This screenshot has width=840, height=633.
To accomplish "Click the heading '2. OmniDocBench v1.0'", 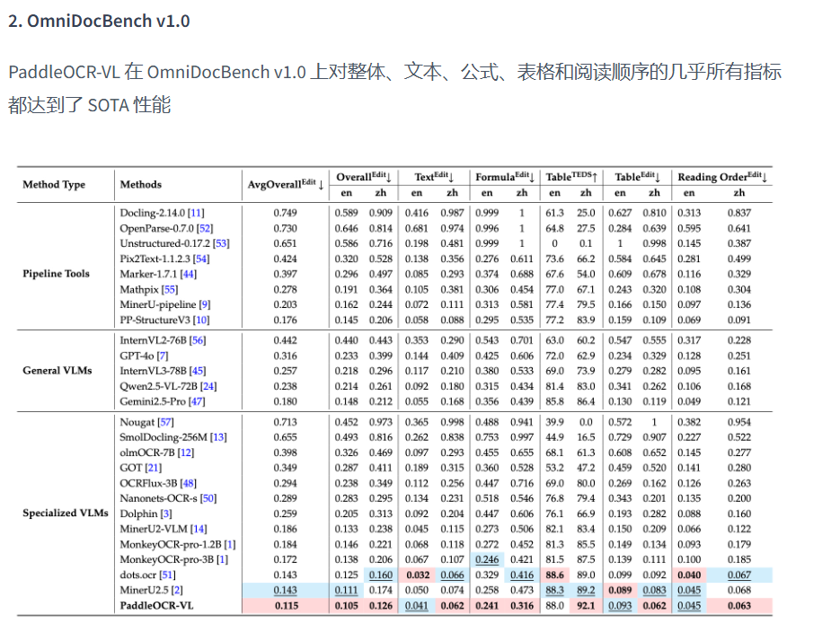I will click(x=99, y=21).
